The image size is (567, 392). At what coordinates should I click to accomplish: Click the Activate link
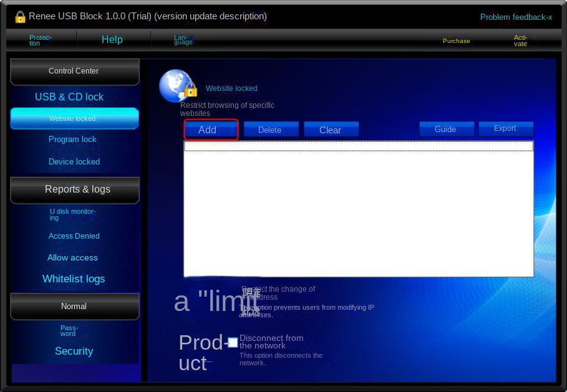[x=520, y=41]
